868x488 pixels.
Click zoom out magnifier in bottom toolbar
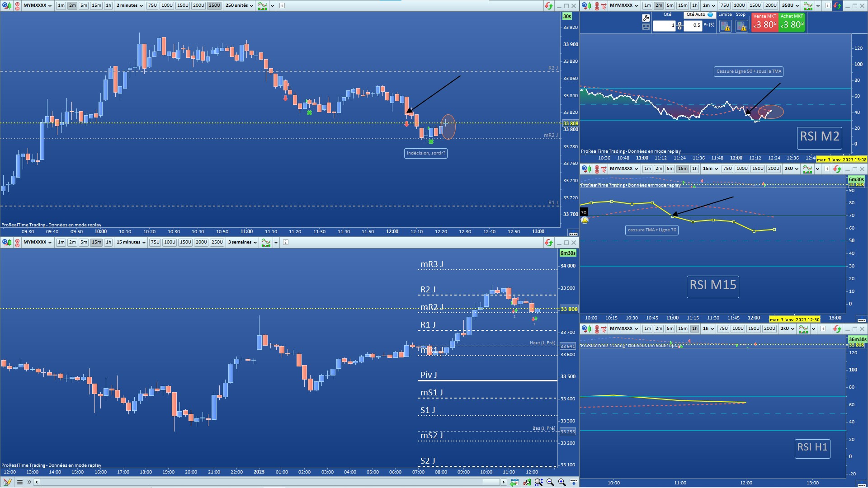point(550,482)
